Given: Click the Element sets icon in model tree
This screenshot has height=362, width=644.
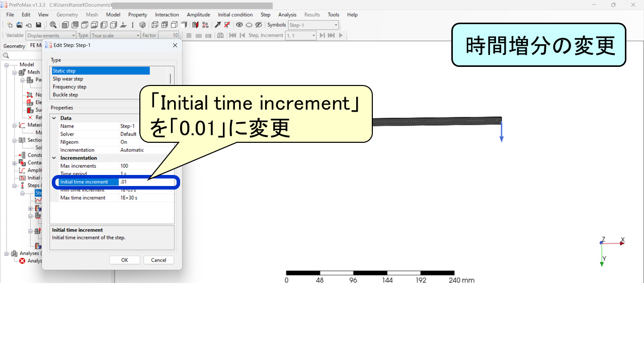Looking at the screenshot, I should [x=30, y=102].
